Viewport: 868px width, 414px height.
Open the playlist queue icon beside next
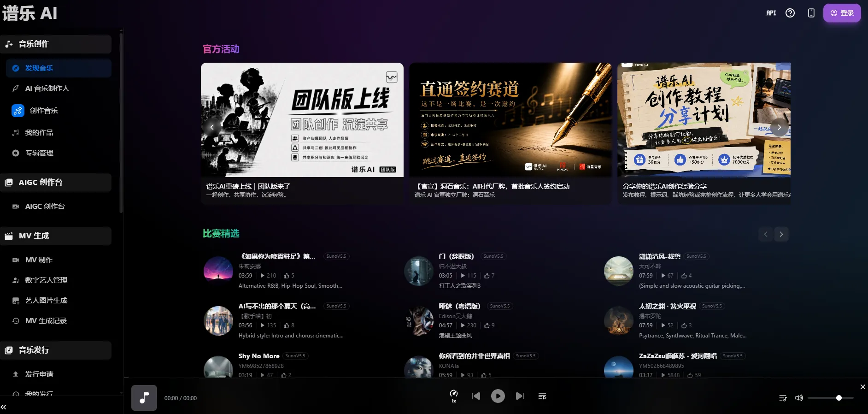point(542,396)
